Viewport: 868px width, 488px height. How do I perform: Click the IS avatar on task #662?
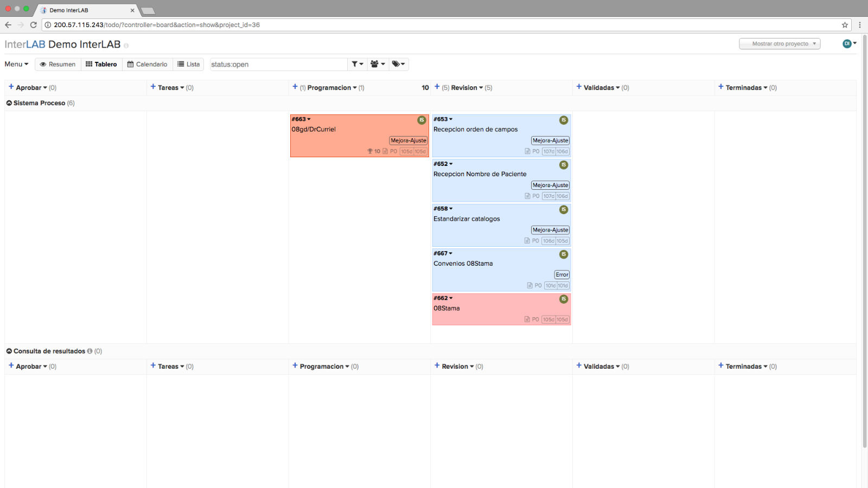(x=564, y=299)
